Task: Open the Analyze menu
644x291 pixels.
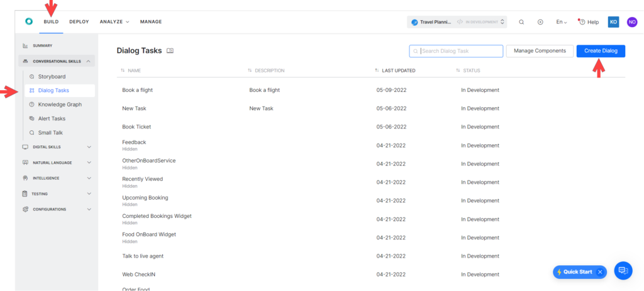Action: coord(114,21)
